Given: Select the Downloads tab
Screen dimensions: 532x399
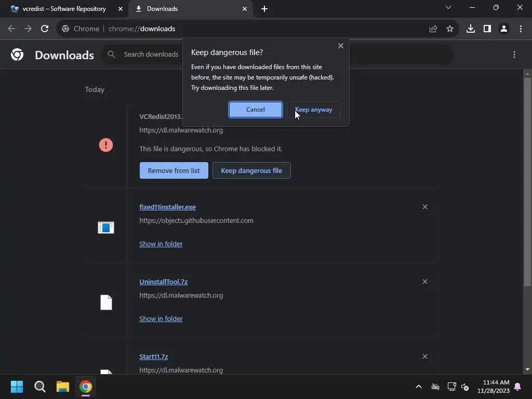Looking at the screenshot, I should coord(190,9).
